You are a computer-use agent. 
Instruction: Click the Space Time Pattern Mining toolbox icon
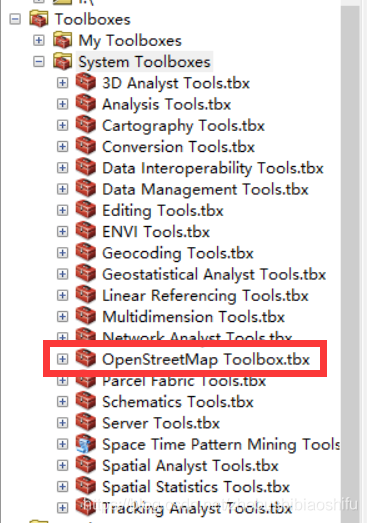[86, 444]
